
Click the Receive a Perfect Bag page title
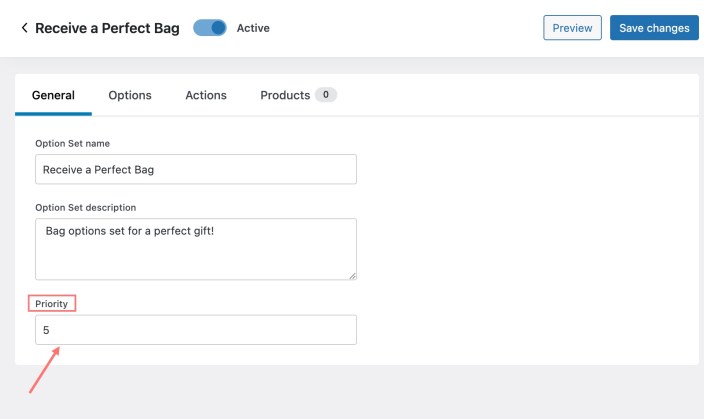coord(107,28)
